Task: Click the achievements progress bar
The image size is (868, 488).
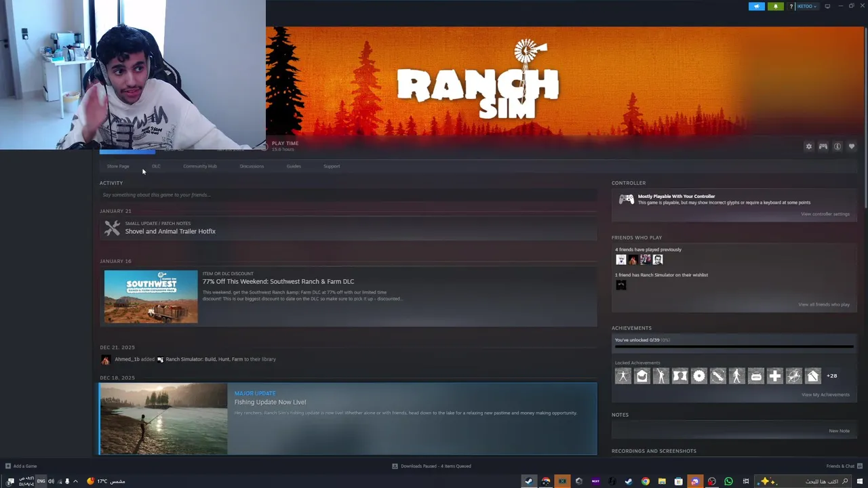Action: coord(734,346)
